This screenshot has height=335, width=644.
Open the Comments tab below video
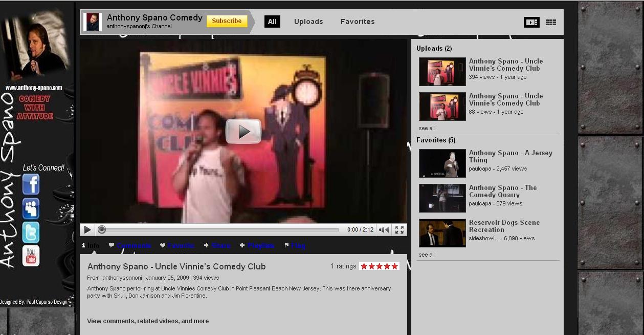tap(134, 246)
